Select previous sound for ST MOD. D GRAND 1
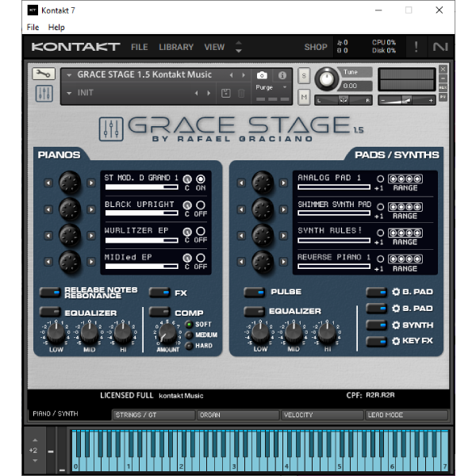The width and height of the screenshot is (476, 476). (x=48, y=182)
